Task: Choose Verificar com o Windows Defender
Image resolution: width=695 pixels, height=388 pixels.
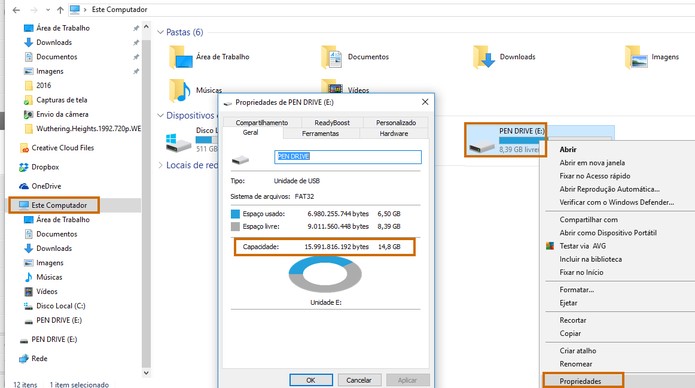Action: tap(617, 203)
